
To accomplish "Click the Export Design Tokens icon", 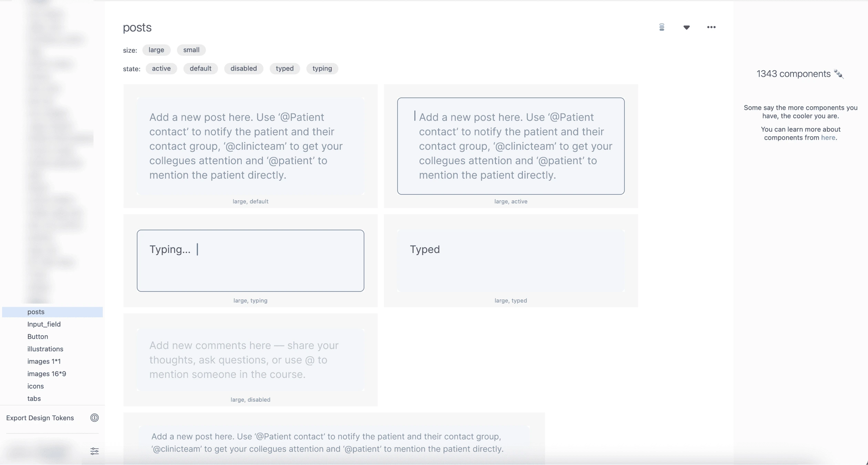I will (95, 418).
